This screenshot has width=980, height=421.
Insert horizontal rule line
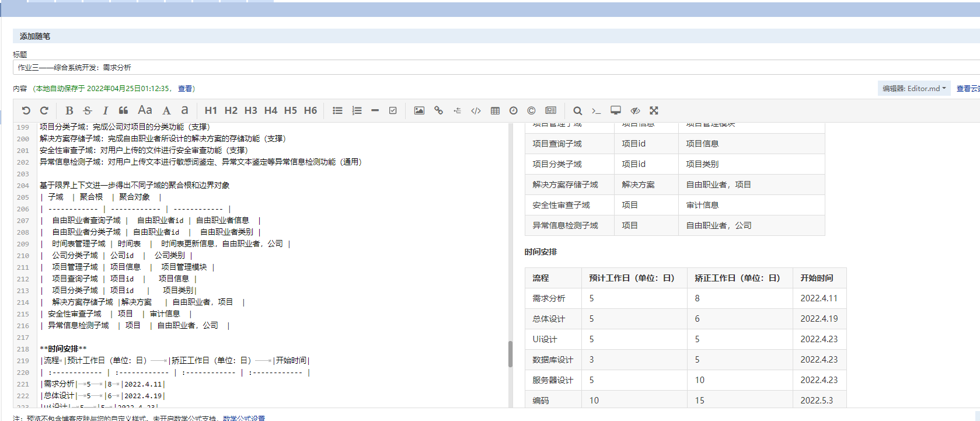[x=375, y=110]
